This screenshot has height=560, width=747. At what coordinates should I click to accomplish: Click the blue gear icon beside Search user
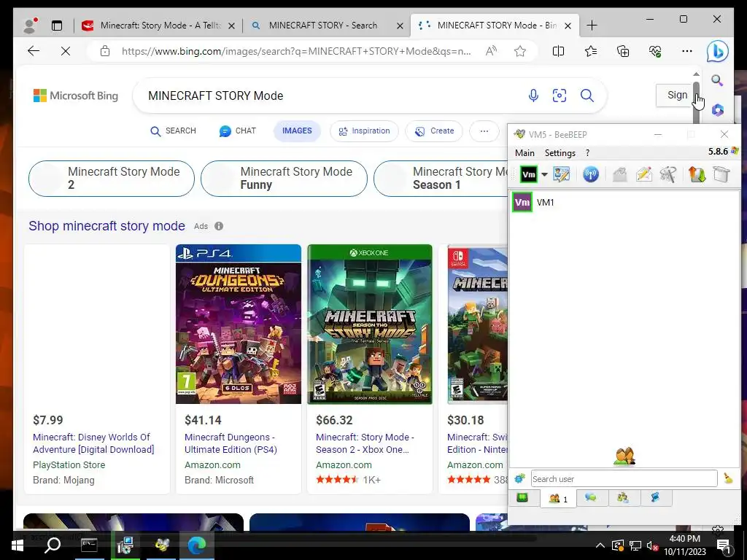click(x=519, y=478)
